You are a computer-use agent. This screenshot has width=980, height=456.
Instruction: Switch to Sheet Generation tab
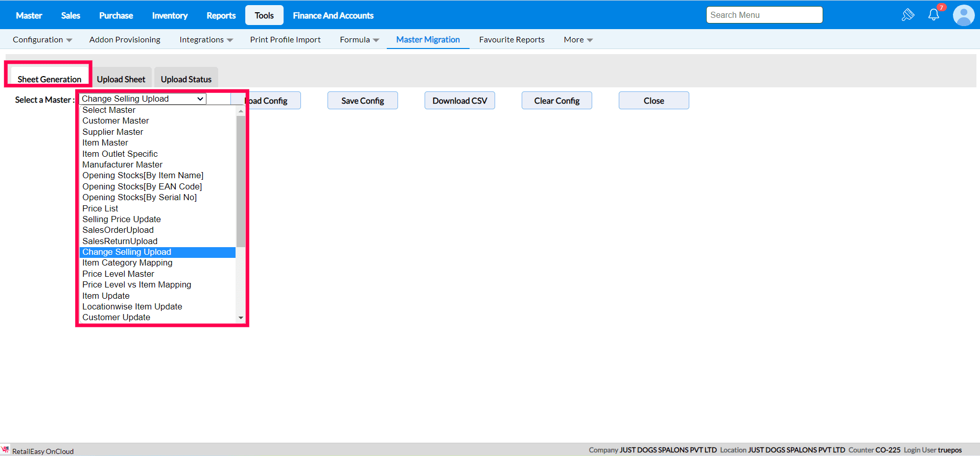click(50, 78)
